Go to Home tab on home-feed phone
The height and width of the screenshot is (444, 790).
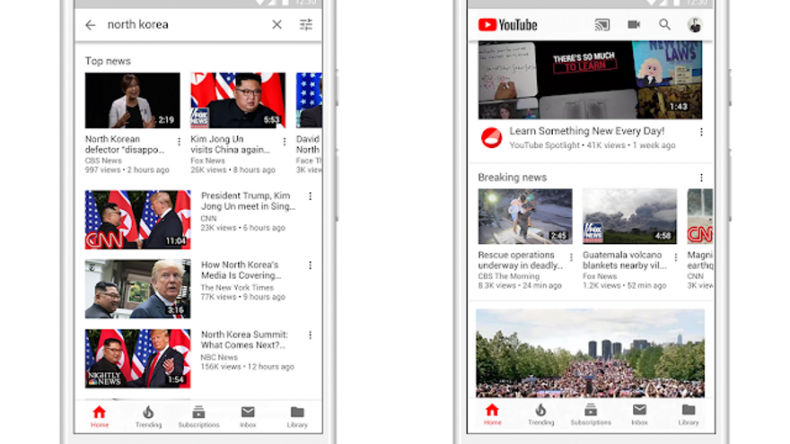tap(492, 415)
